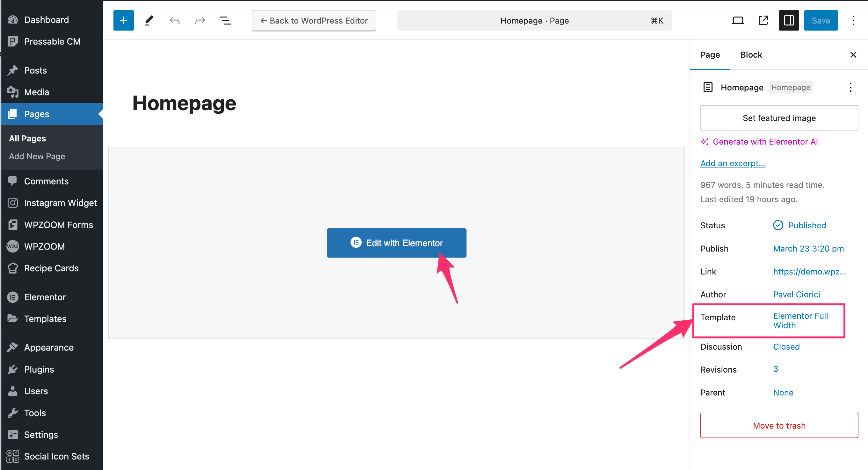The image size is (868, 470).
Task: Select Add New Page submenu item
Action: coord(37,156)
